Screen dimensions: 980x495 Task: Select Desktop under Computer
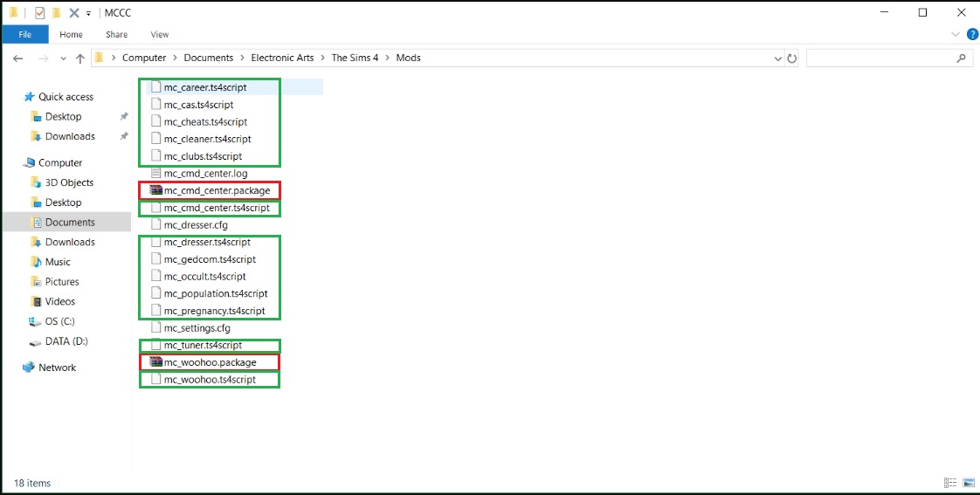[x=63, y=203]
